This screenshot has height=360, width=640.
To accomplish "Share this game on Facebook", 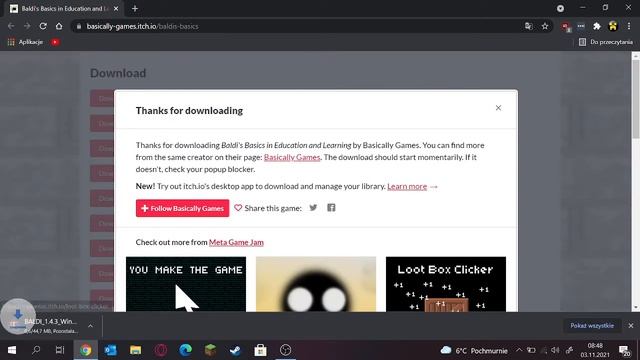I will click(x=331, y=208).
